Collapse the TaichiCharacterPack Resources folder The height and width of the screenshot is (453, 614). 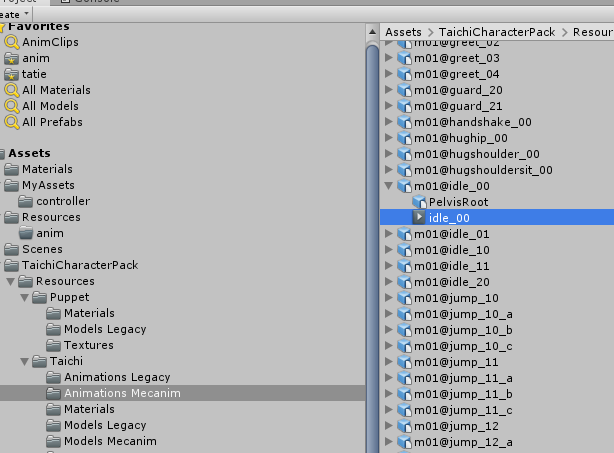tap(11, 282)
